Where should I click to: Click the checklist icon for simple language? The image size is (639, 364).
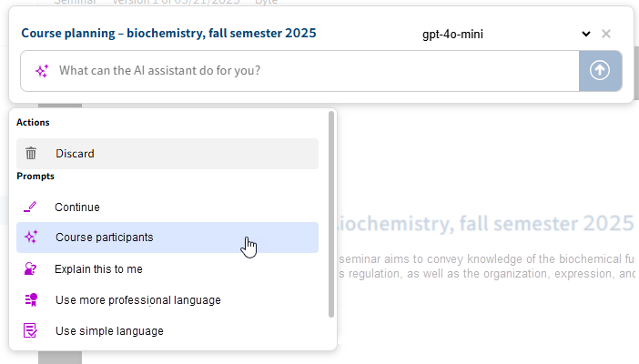[x=31, y=330]
